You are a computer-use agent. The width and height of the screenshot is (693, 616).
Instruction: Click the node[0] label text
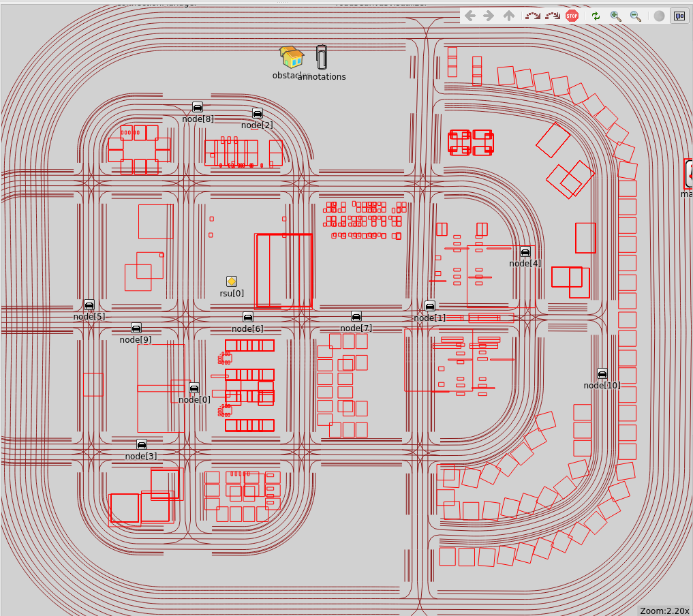pyautogui.click(x=194, y=399)
